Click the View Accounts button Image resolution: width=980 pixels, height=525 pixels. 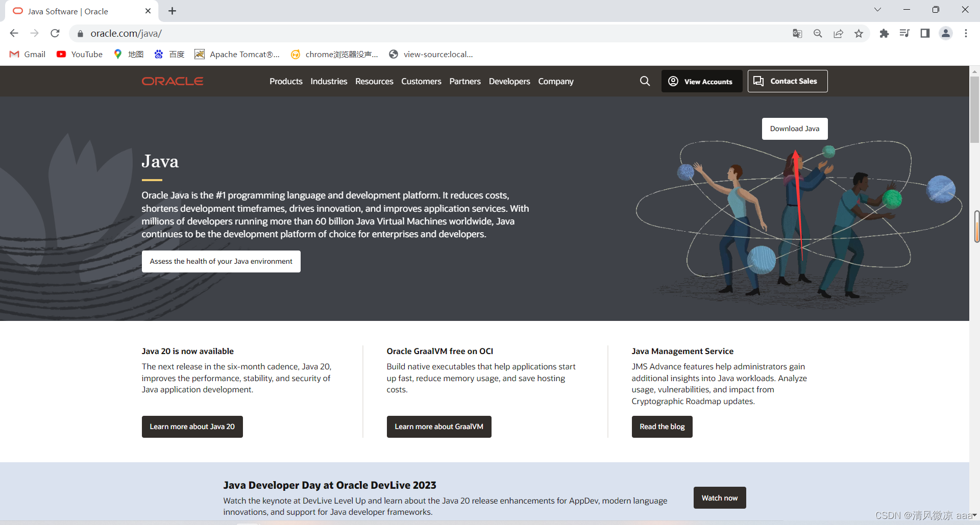702,81
